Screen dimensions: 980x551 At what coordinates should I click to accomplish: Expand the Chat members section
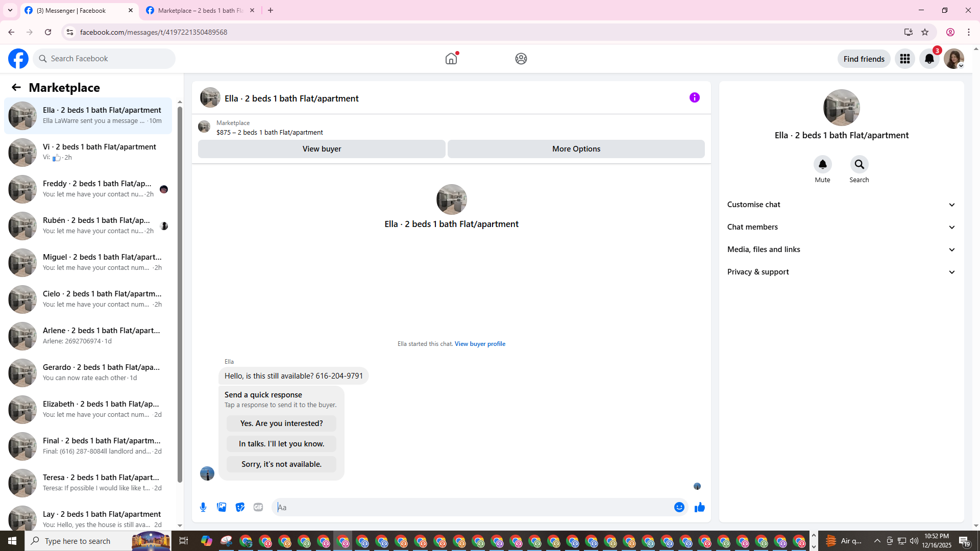pos(841,227)
